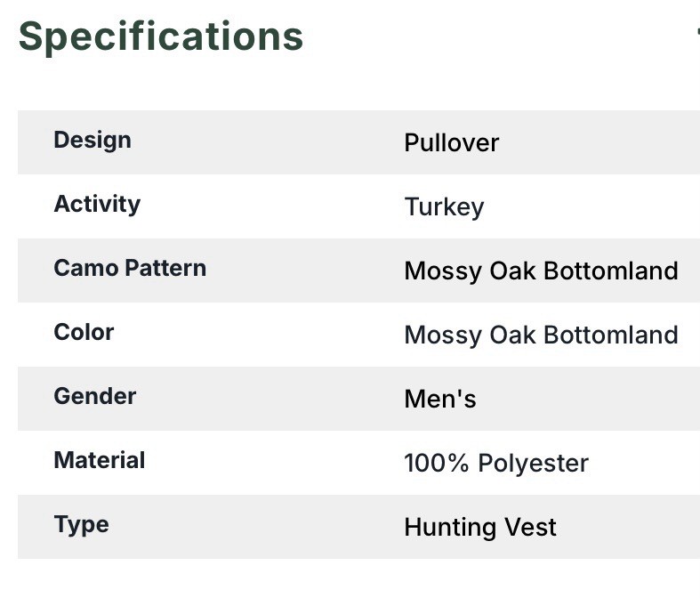Click the Pullover design value
The image size is (700, 598).
(451, 143)
